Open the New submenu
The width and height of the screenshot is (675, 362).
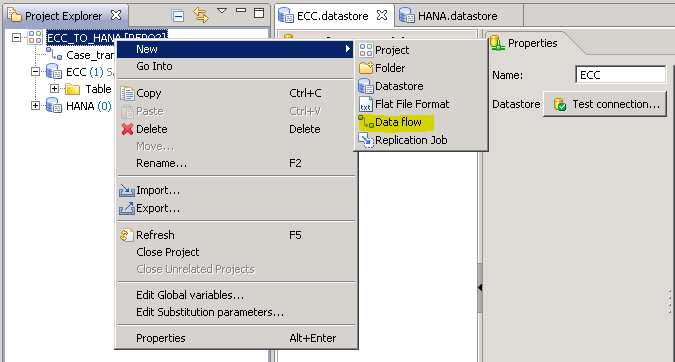[x=235, y=49]
